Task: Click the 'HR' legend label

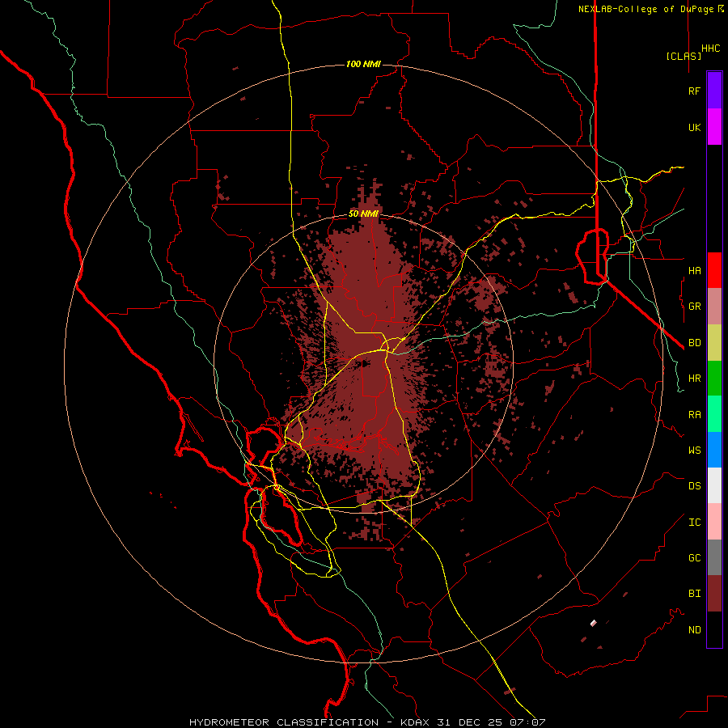Action: [694, 379]
